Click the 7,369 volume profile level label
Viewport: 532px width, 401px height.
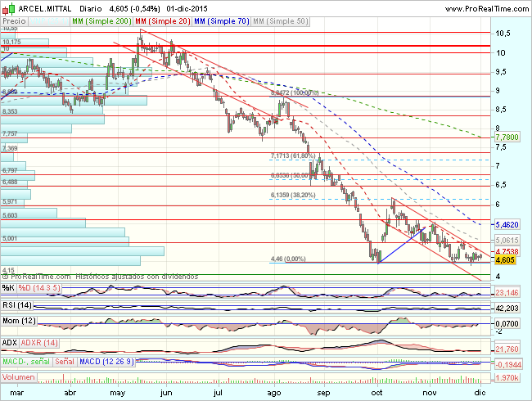point(10,148)
